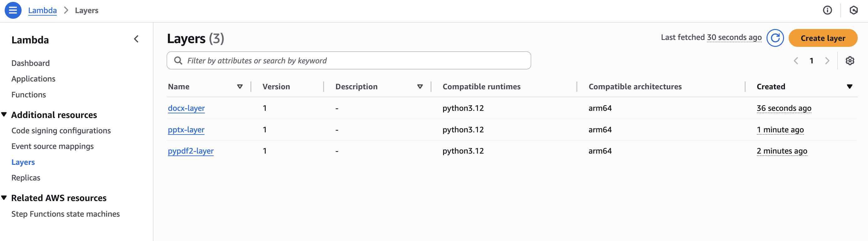
Task: Open Dashboard in side navigation
Action: coord(30,63)
